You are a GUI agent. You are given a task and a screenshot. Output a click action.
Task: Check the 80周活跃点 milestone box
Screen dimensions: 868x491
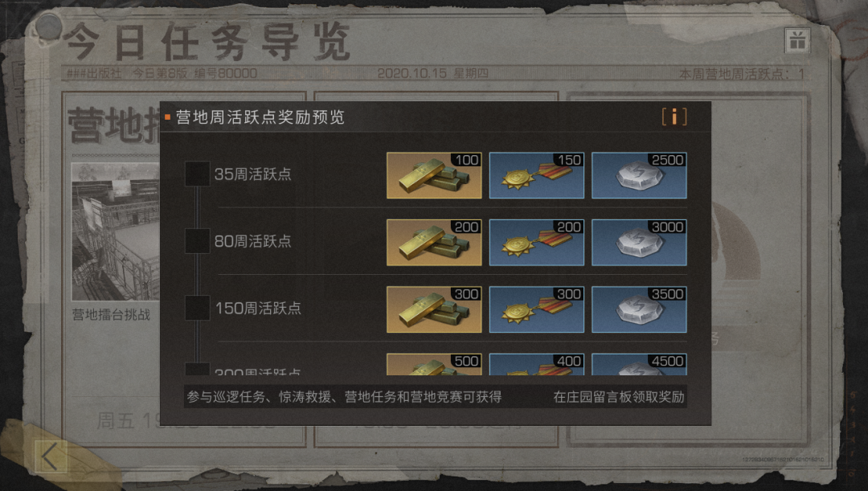point(197,241)
